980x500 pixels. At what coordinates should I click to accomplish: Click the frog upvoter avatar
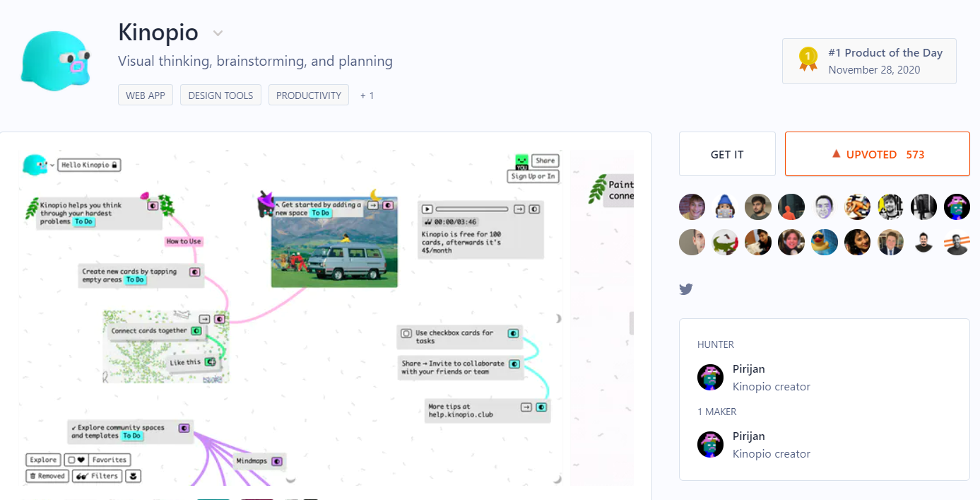[725, 242]
